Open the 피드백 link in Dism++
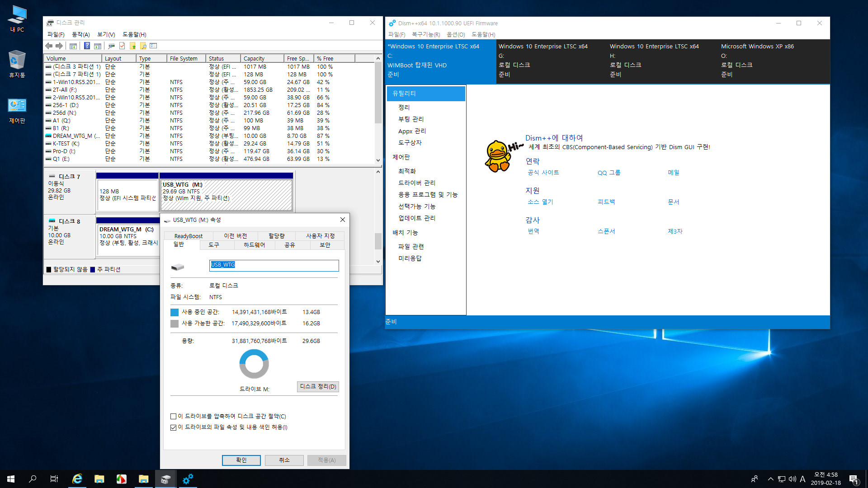The height and width of the screenshot is (488, 868). coord(606,202)
